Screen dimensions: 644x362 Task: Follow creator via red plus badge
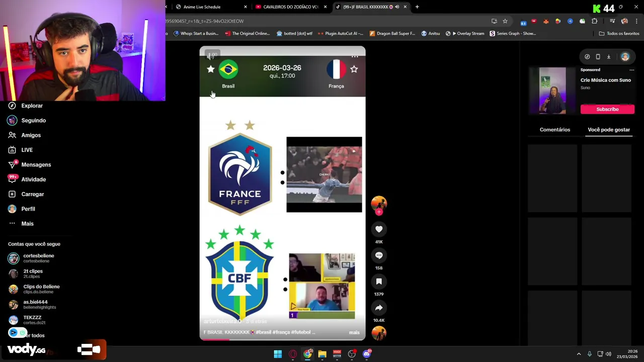coord(379,212)
